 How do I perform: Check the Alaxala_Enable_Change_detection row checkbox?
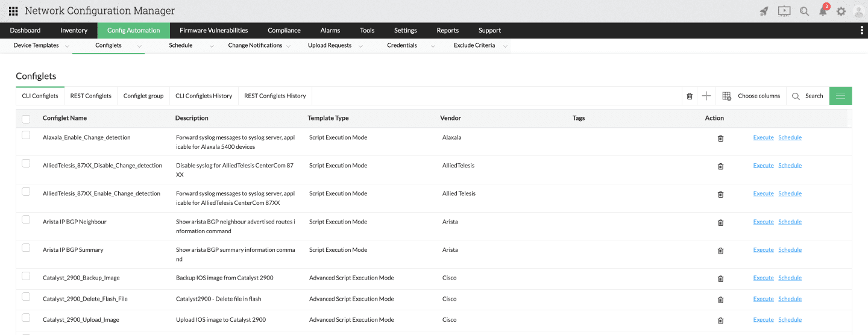click(x=26, y=136)
